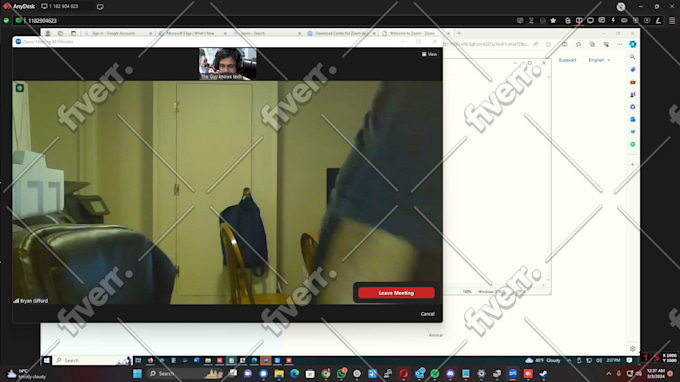Open Edge sidebar settings gear
Screen dimensions: 680x382
(x=633, y=349)
